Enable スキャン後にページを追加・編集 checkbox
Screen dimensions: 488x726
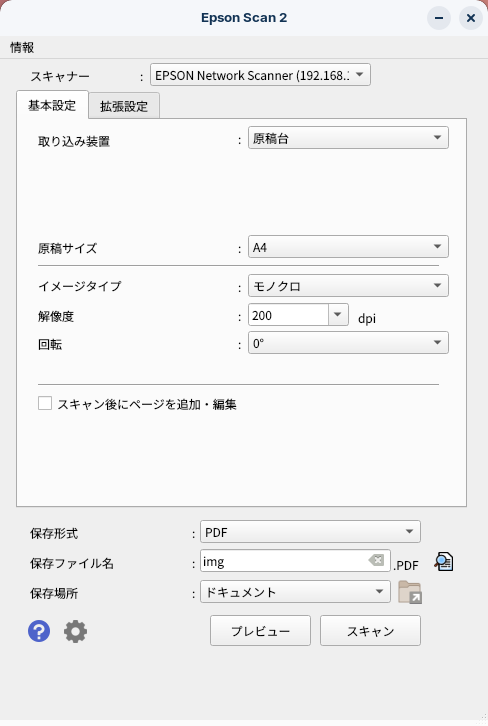coord(45,403)
